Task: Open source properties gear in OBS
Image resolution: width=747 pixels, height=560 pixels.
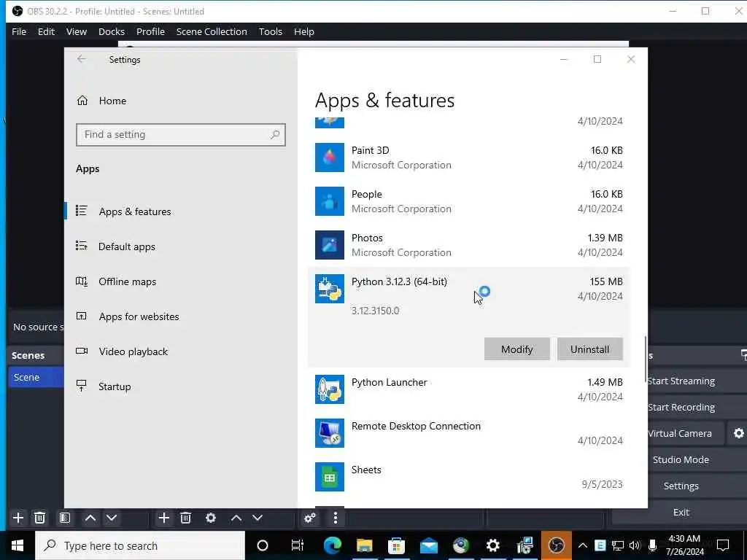Action: [x=211, y=518]
